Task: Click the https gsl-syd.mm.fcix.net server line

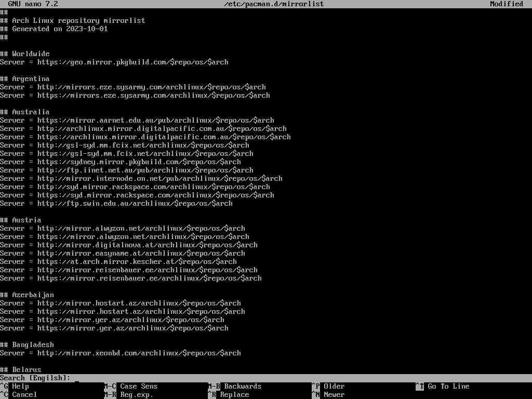Action: 127,153
